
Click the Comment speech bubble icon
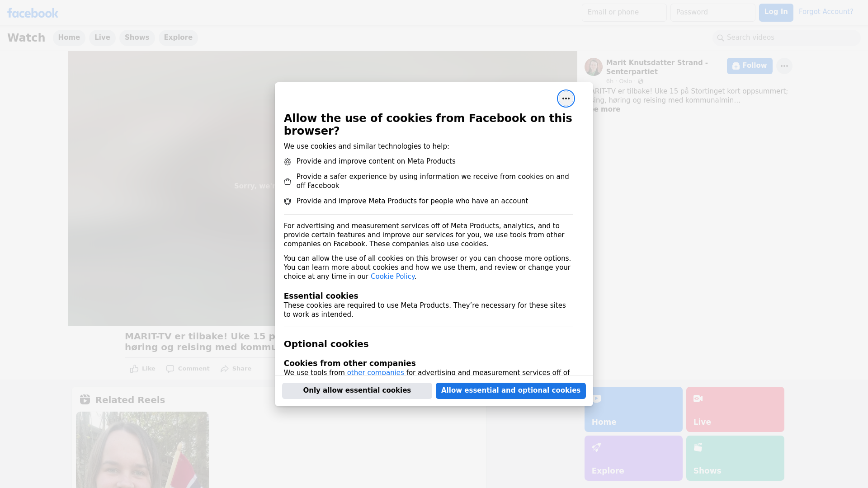(x=170, y=369)
